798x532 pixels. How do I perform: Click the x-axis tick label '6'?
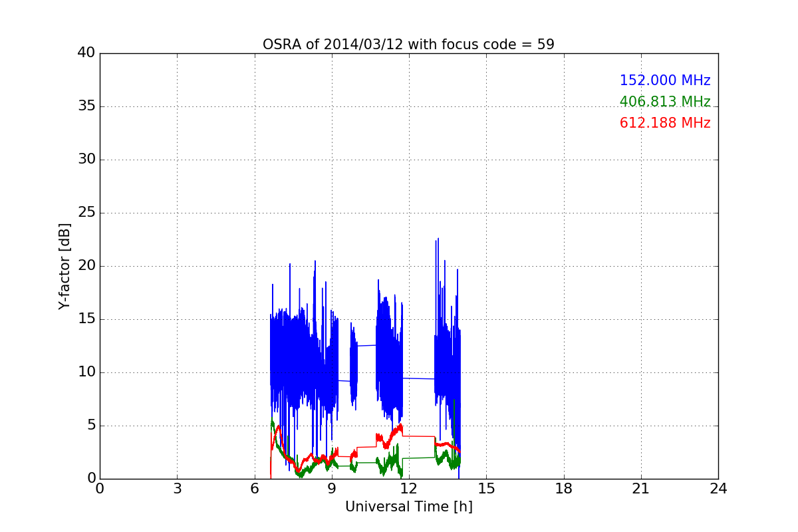255,489
